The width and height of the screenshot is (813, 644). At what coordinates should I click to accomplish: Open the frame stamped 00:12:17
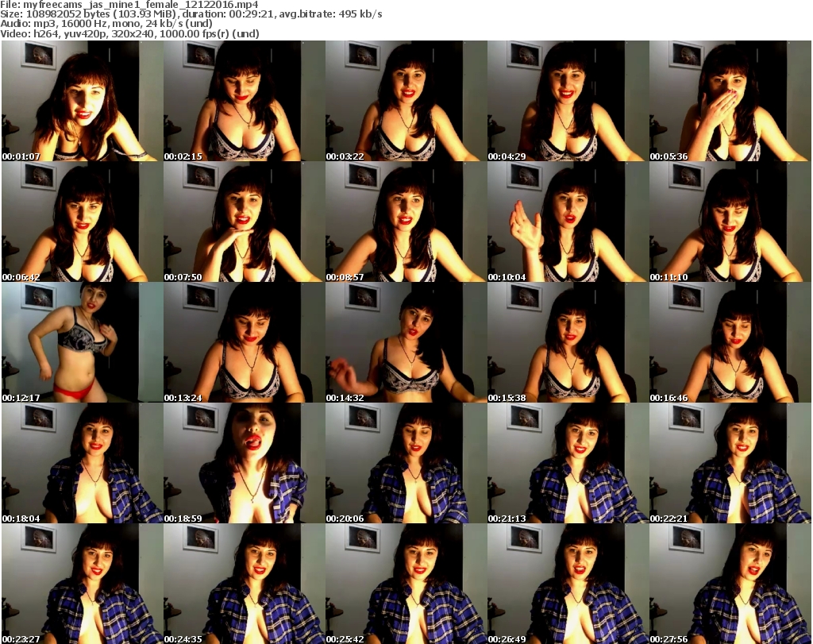(x=83, y=343)
